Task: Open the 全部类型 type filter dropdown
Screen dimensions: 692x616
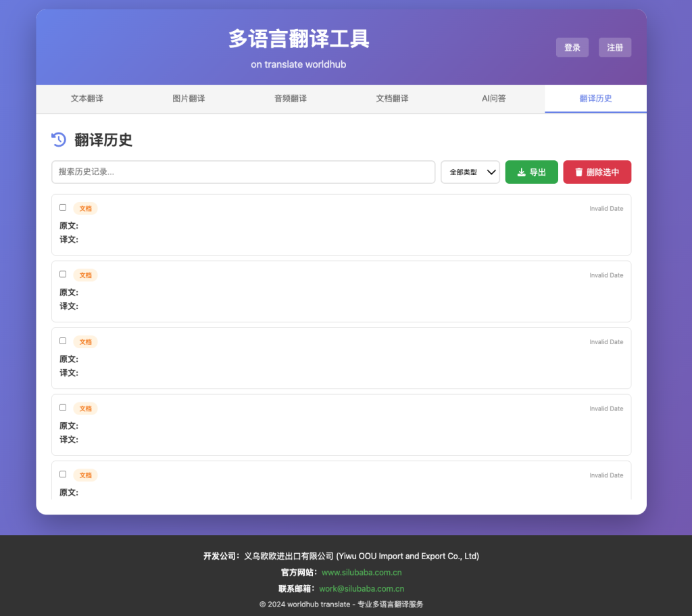Action: click(470, 172)
